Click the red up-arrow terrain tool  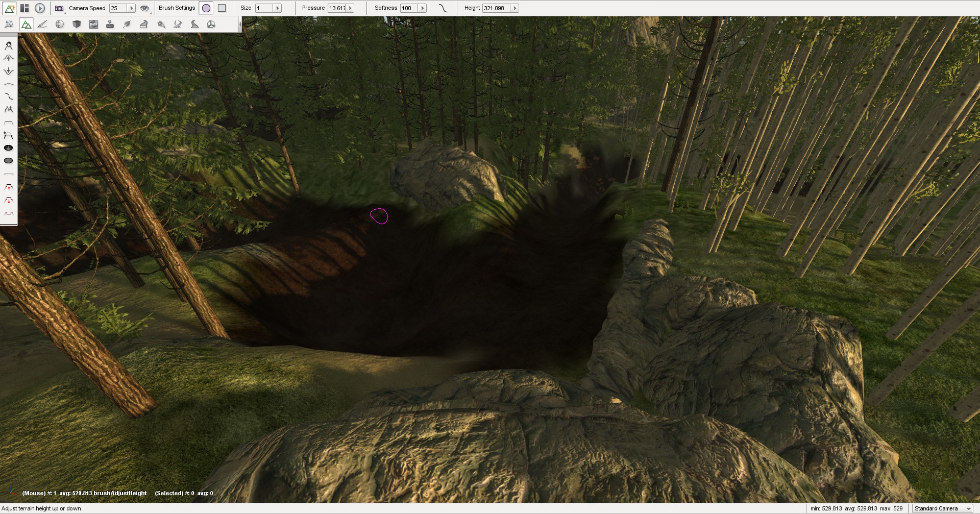click(x=9, y=188)
